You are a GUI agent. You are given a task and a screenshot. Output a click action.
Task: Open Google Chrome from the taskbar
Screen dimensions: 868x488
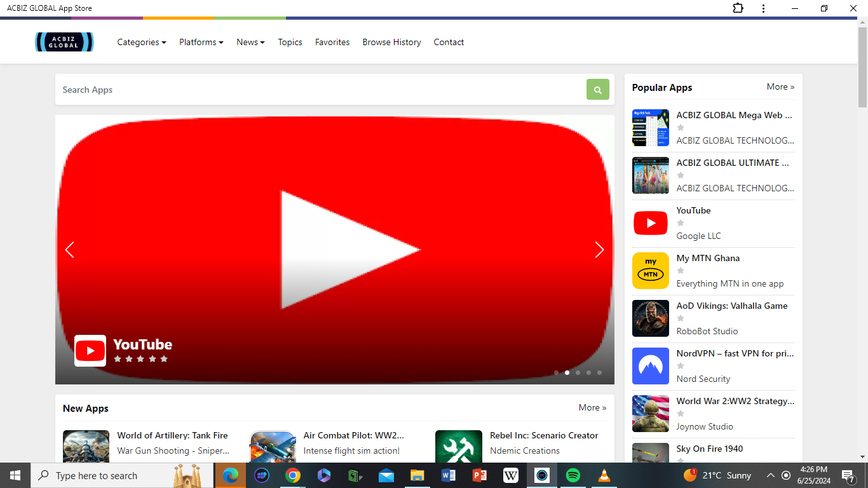[293, 475]
